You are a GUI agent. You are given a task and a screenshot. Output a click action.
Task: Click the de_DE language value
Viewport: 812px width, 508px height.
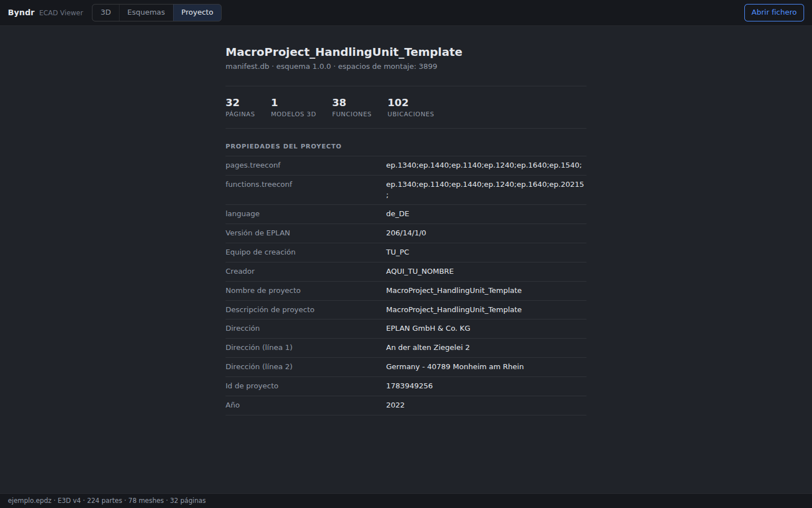(x=398, y=214)
